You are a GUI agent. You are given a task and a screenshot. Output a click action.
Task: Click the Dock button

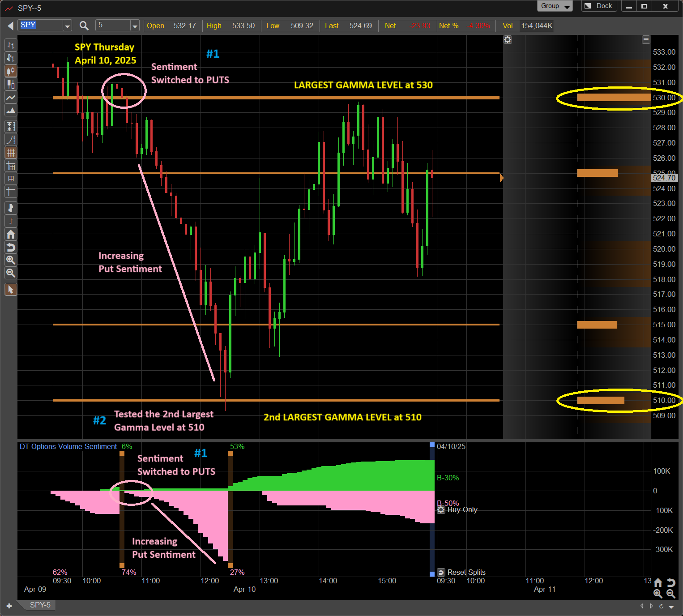click(x=599, y=6)
